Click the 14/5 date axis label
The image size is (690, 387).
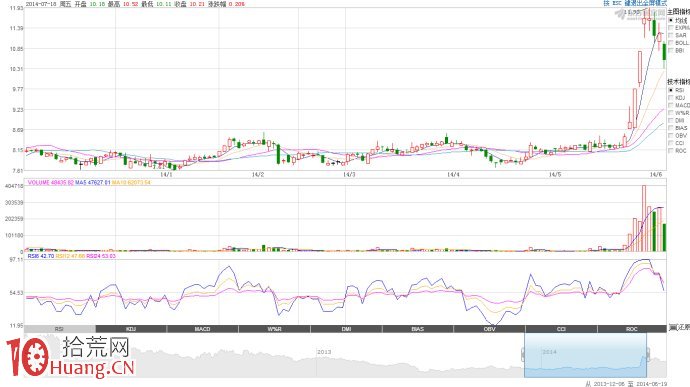click(x=555, y=175)
